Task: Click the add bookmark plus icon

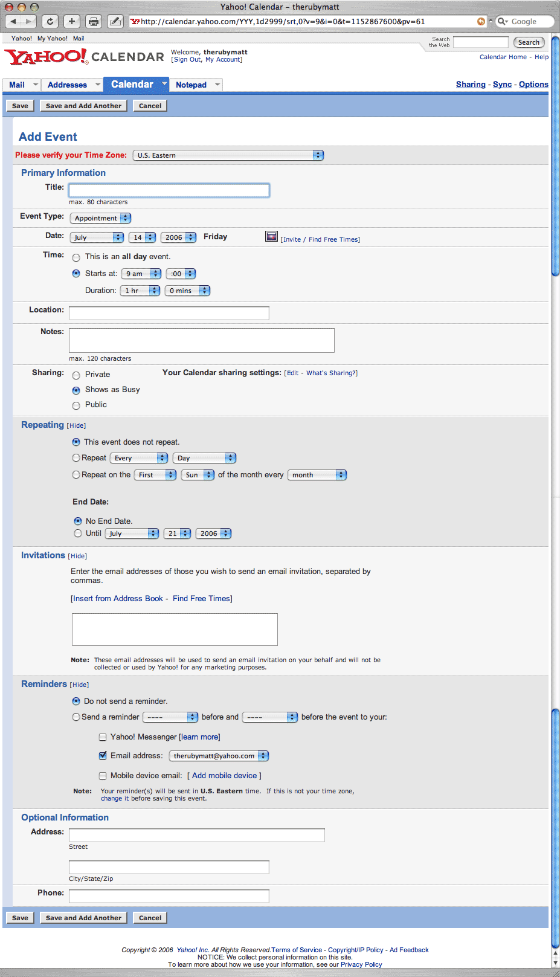Action: (x=71, y=21)
